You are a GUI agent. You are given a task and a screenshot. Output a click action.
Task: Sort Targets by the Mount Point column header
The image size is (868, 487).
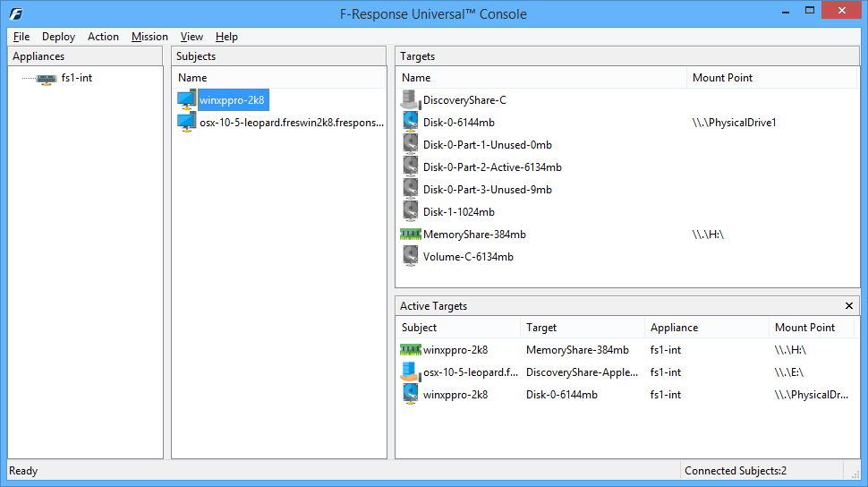tap(771, 78)
